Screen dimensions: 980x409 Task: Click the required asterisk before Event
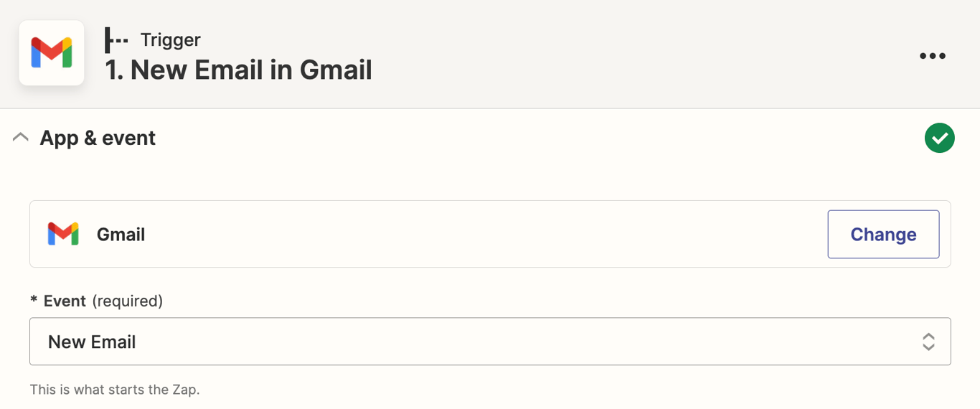pos(34,299)
